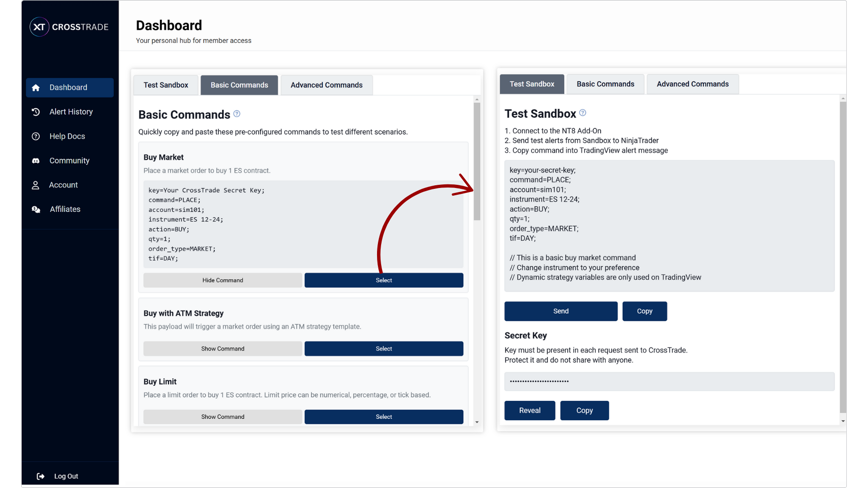Click the Log Out arrow icon
This screenshot has width=868, height=488.
(x=41, y=476)
